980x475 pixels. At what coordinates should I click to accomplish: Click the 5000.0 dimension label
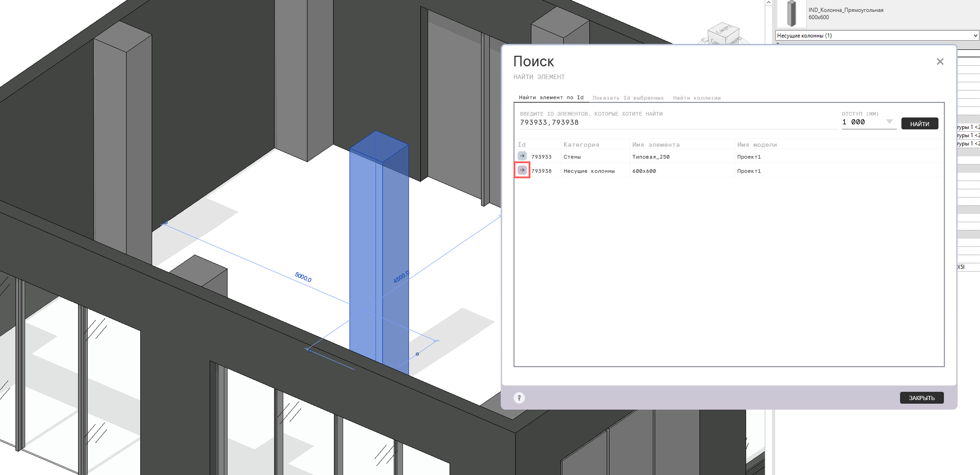(x=303, y=277)
